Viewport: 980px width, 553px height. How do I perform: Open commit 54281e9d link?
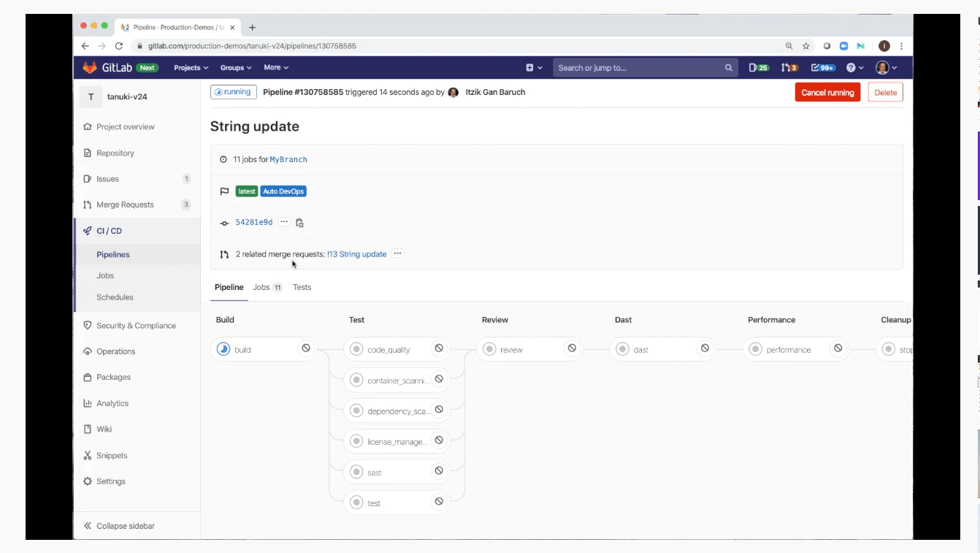[x=253, y=222]
